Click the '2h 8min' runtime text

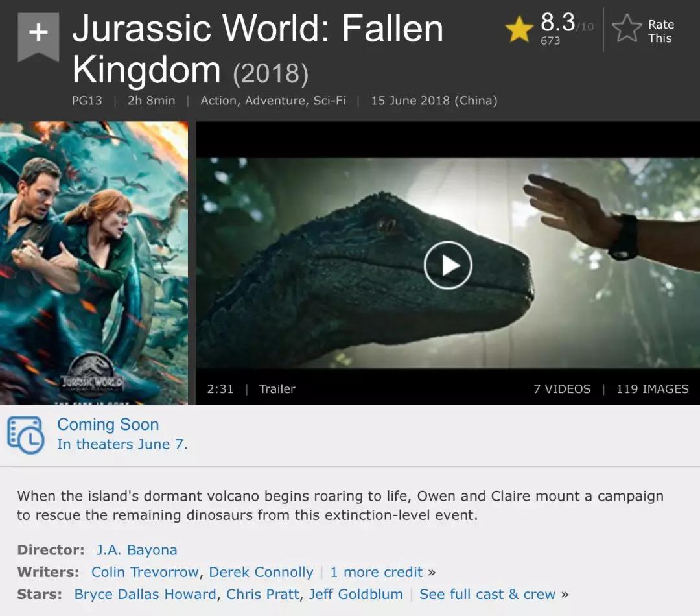pos(151,101)
